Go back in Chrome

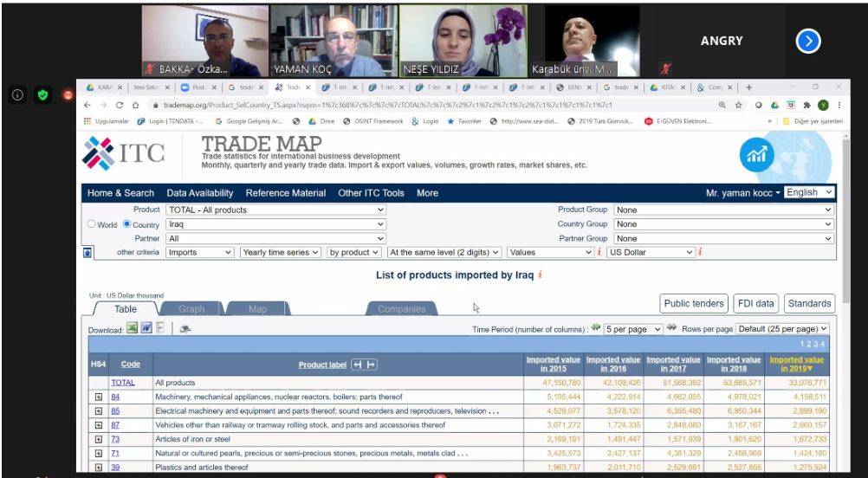click(88, 105)
